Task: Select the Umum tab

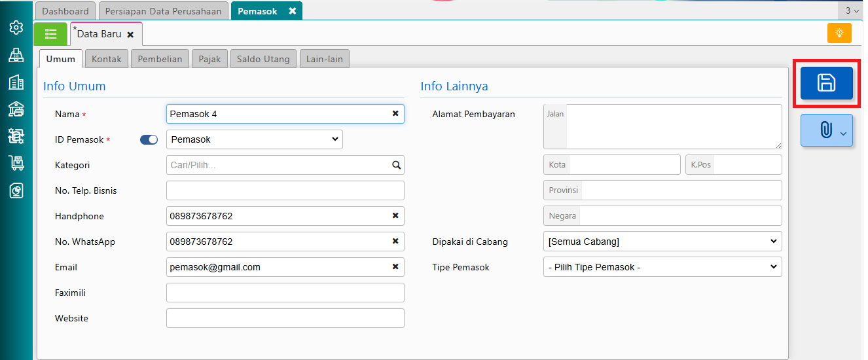Action: pos(61,59)
